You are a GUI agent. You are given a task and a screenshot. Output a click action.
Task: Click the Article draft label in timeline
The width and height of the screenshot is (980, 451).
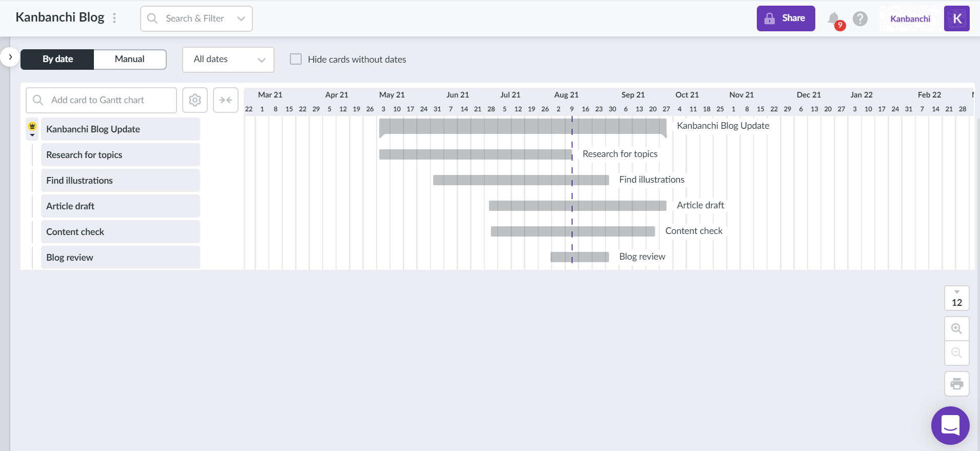click(x=700, y=205)
